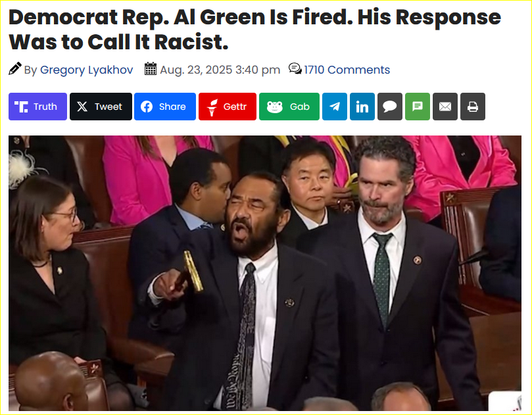Share via the red Gettr button

(x=228, y=107)
